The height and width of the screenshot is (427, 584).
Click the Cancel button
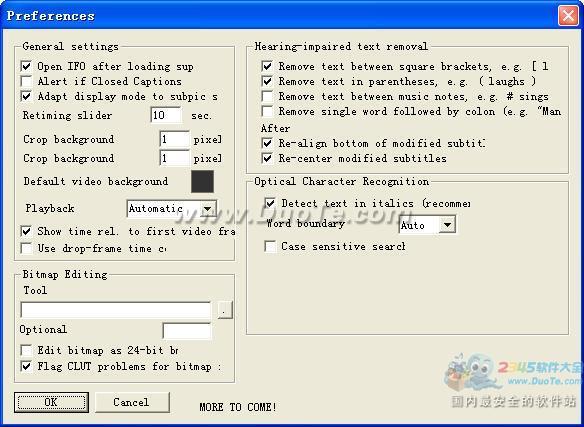coord(132,402)
